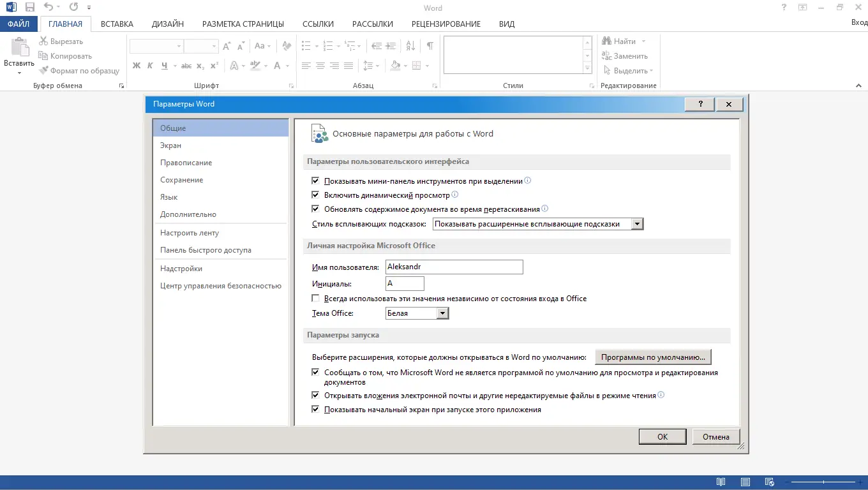The width and height of the screenshot is (868, 490).
Task: Click the Cut scissors icon
Action: pos(43,41)
